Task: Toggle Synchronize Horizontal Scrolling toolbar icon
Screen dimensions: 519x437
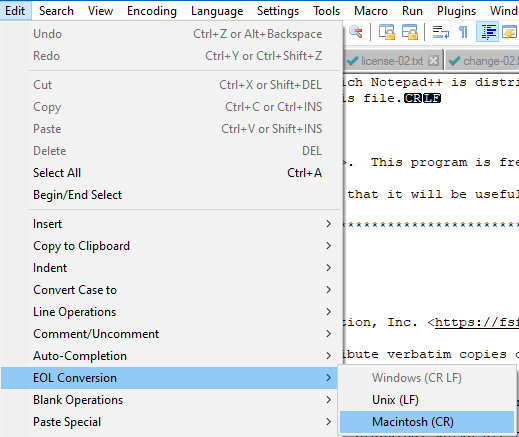Action: pyautogui.click(x=410, y=32)
